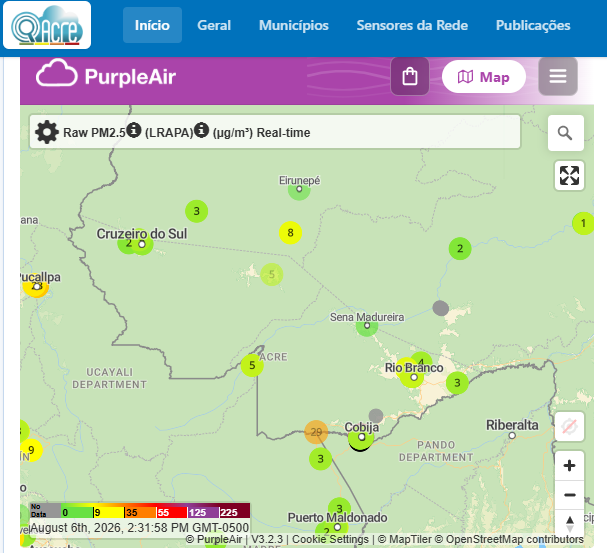Go to Sensores da Rede tab
Screen dimensions: 607x553
tap(412, 25)
